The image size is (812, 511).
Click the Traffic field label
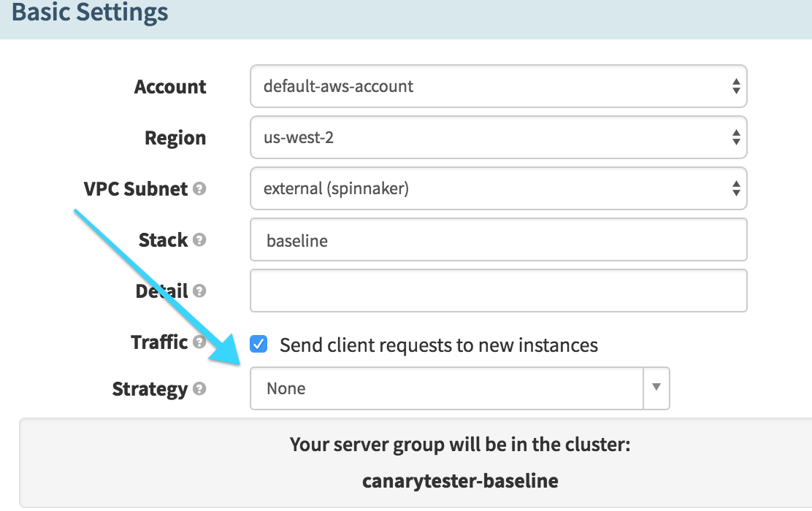coord(159,342)
